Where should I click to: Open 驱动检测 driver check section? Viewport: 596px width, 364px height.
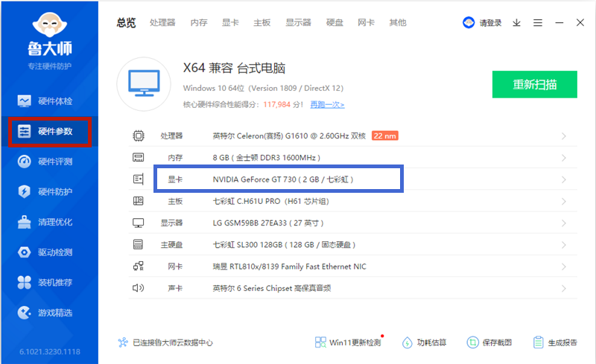coord(45,252)
